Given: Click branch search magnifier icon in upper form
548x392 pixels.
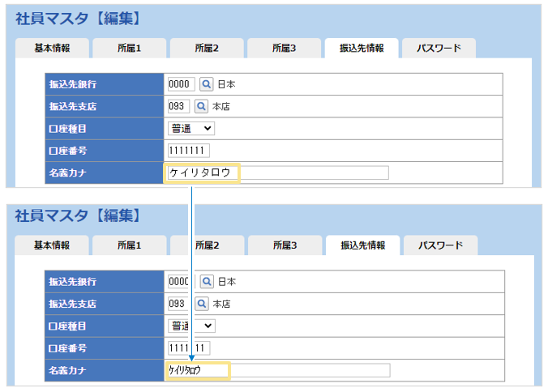Looking at the screenshot, I should coord(201,106).
